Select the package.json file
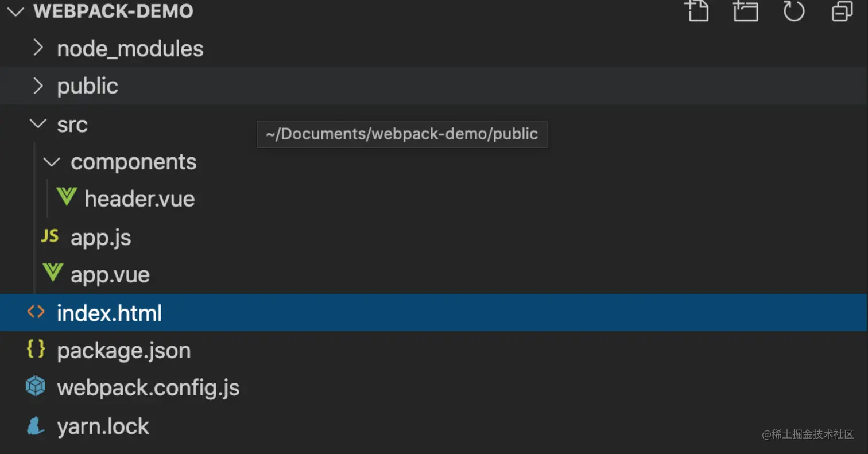The width and height of the screenshot is (868, 454). pyautogui.click(x=123, y=350)
